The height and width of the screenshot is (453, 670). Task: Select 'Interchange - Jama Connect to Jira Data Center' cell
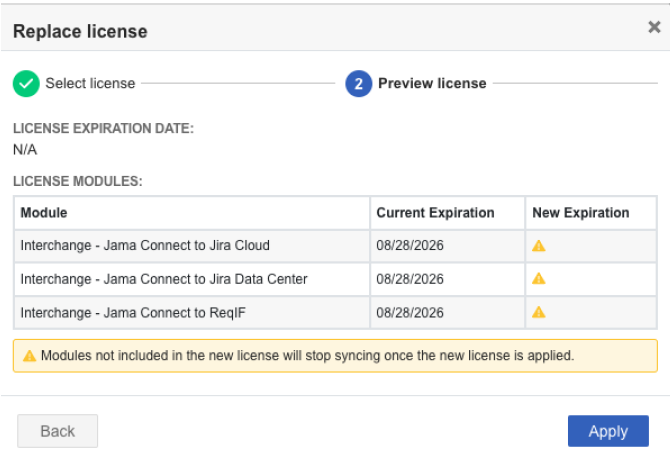(192, 279)
